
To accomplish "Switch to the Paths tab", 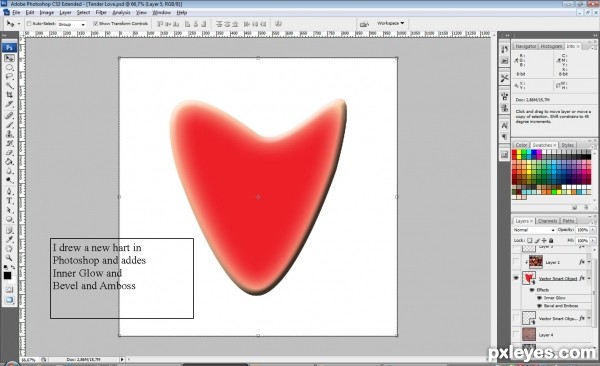I will pyautogui.click(x=568, y=221).
